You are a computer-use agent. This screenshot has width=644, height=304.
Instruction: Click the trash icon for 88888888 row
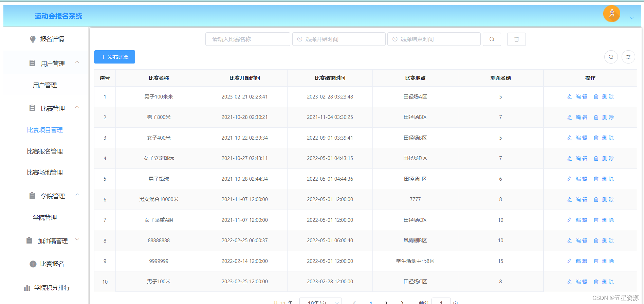[x=596, y=240]
